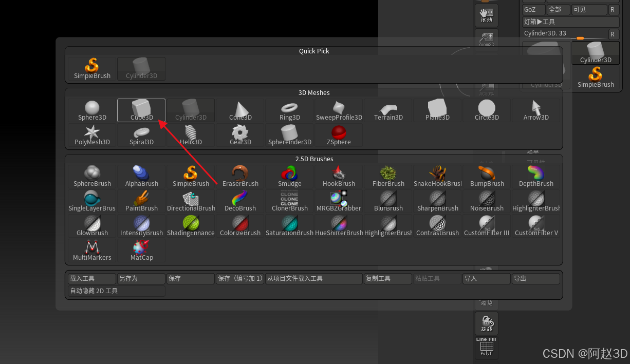Select the Plane3D primitive
Screen dimensions: 630x364
pyautogui.click(x=437, y=110)
